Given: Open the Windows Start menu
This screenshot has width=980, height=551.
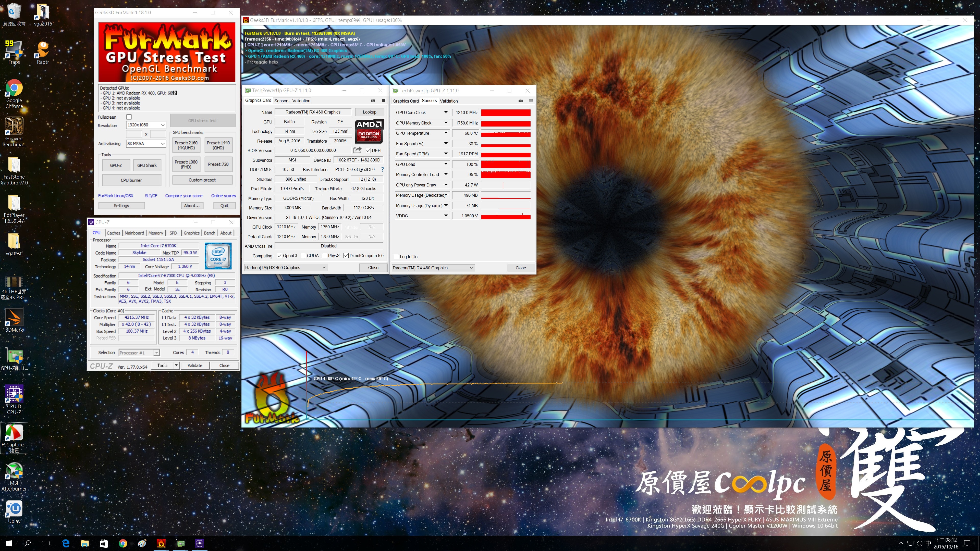Looking at the screenshot, I should [9, 543].
